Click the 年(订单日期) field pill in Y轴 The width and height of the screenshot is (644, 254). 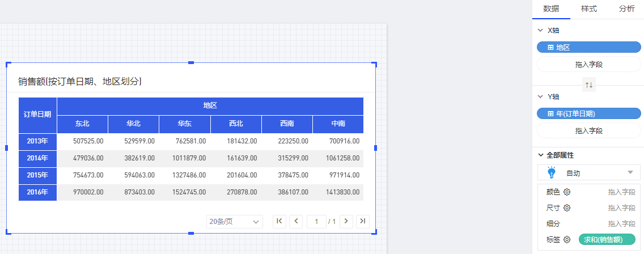point(588,113)
